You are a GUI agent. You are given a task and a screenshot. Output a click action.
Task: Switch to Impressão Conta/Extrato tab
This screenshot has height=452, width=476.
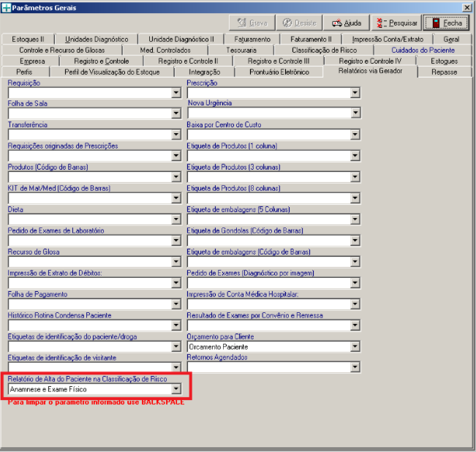388,39
